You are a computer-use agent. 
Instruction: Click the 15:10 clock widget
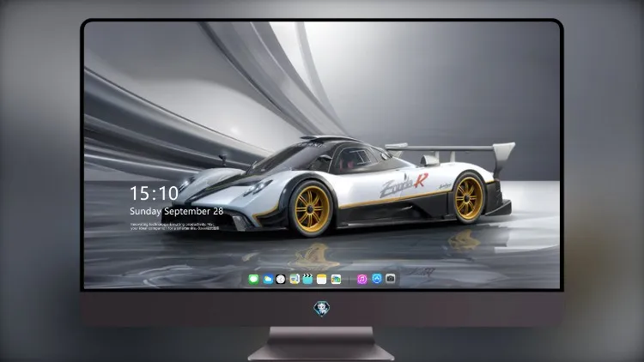click(154, 193)
